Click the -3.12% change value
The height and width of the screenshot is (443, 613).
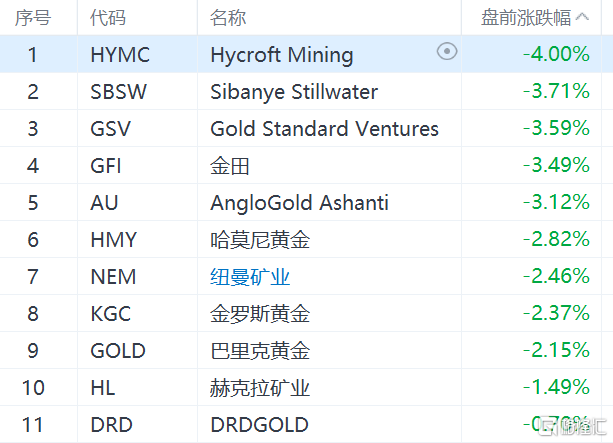[556, 202]
